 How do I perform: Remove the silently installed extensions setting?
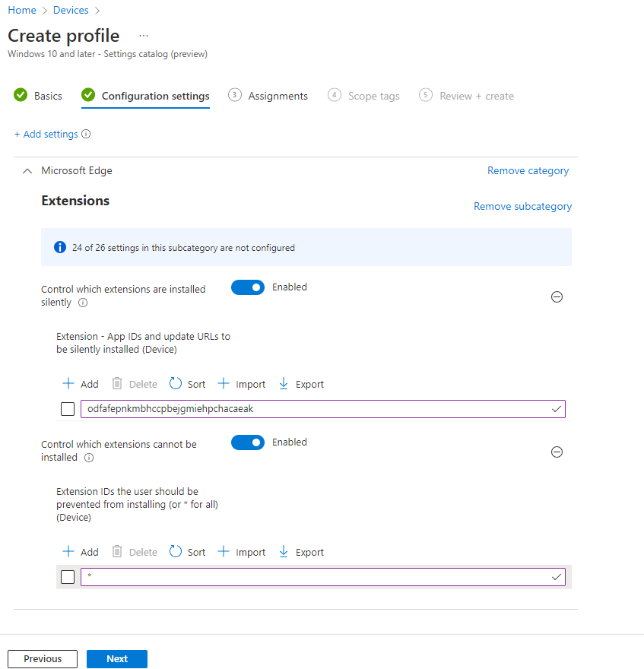[x=557, y=297]
